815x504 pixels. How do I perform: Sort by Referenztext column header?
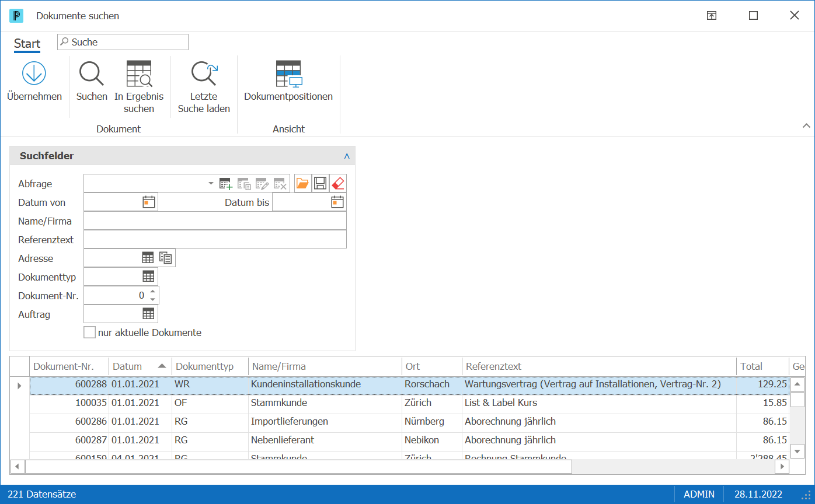point(599,366)
